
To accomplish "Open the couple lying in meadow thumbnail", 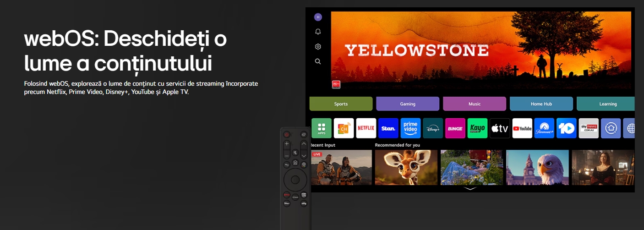I will click(472, 167).
